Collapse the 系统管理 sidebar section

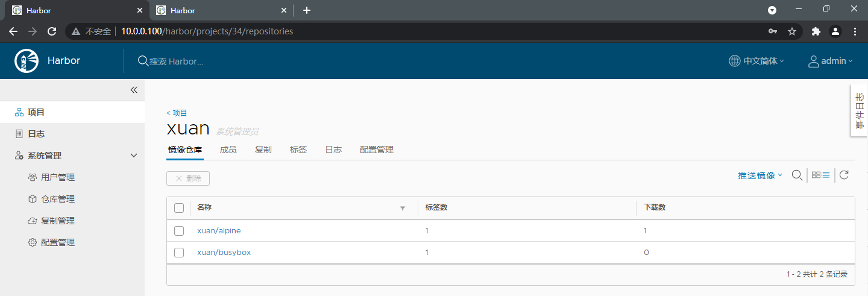click(72, 156)
